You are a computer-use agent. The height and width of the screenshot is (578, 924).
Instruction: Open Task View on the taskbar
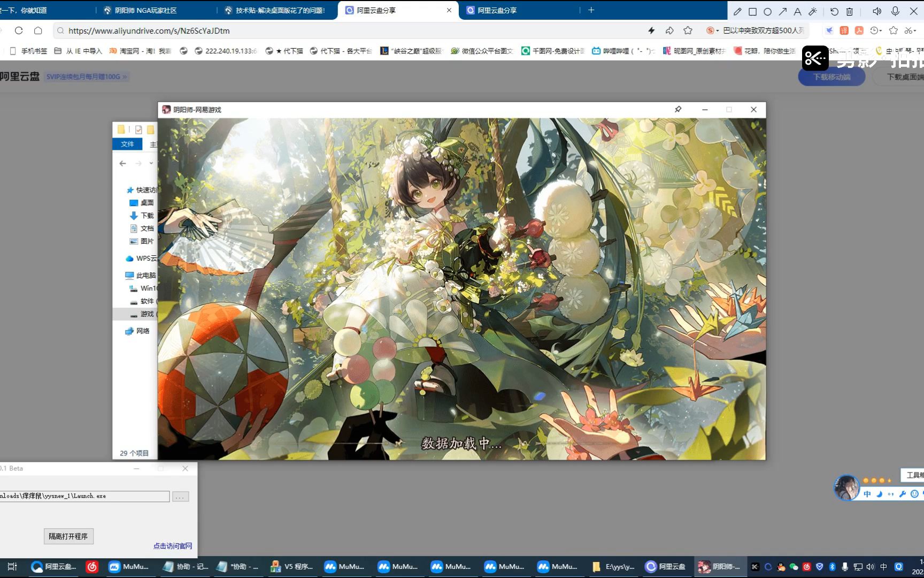click(12, 567)
